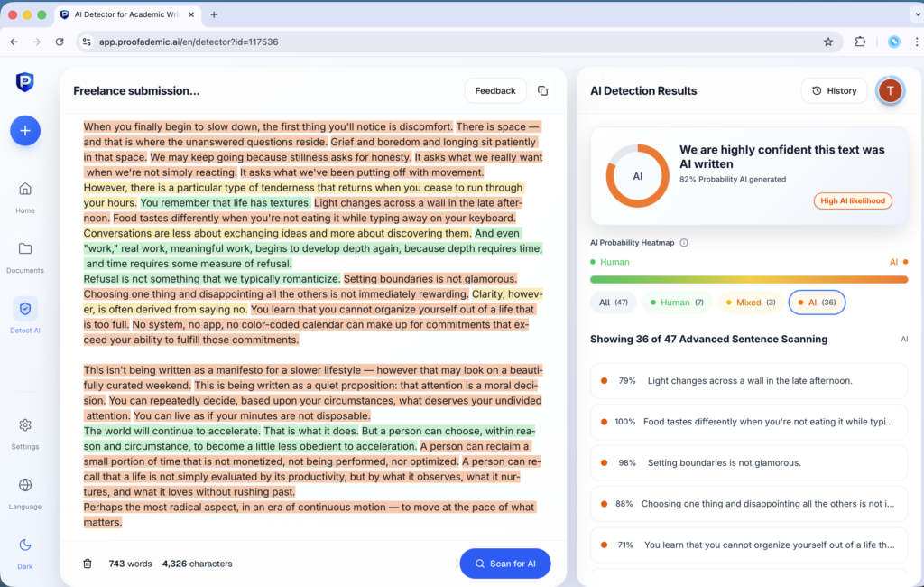Select the 88% 'Choosing one thing' result
Viewport: 924px width, 587px height.
748,503
